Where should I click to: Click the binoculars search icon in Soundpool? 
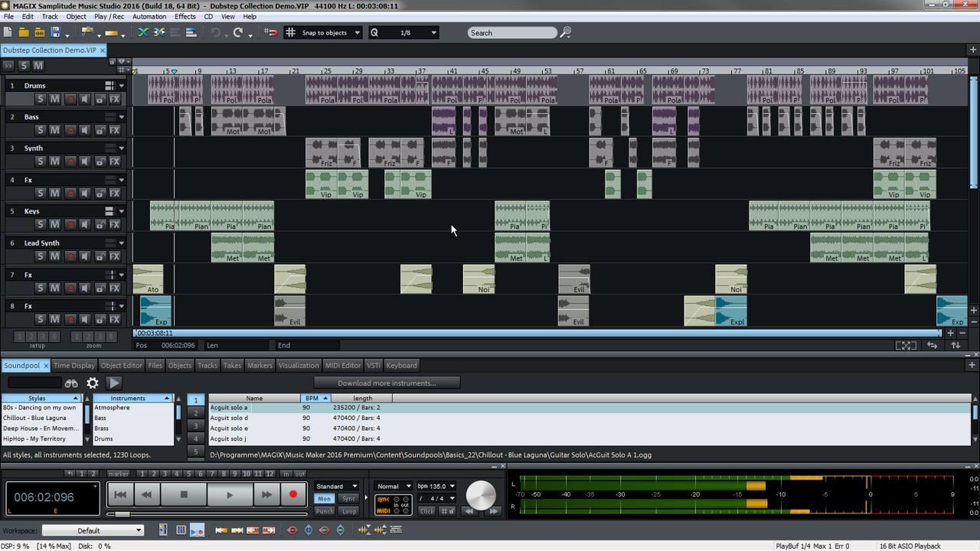(x=71, y=383)
